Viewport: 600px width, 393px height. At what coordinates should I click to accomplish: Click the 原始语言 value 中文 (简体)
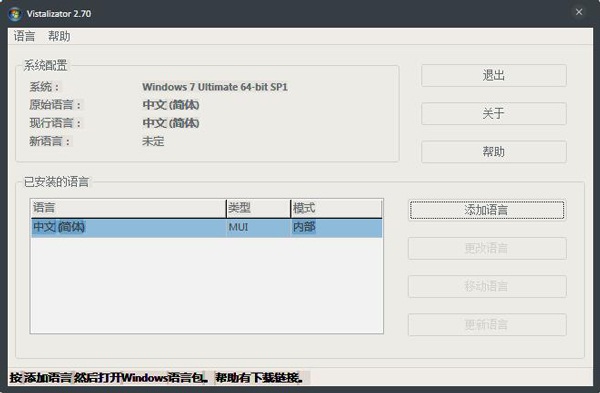[x=171, y=105]
